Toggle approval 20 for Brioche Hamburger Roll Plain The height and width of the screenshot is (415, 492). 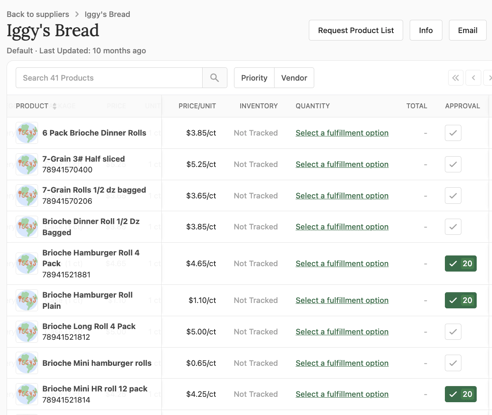pyautogui.click(x=461, y=300)
